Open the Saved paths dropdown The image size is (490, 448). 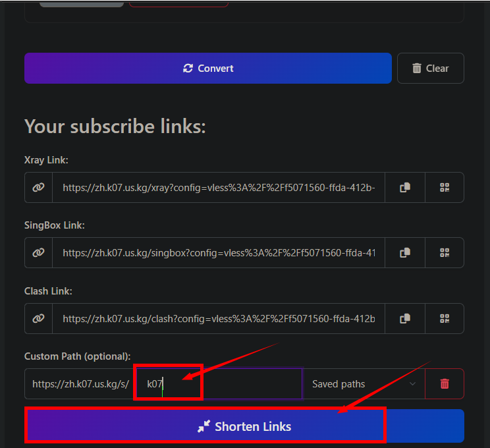tap(363, 384)
